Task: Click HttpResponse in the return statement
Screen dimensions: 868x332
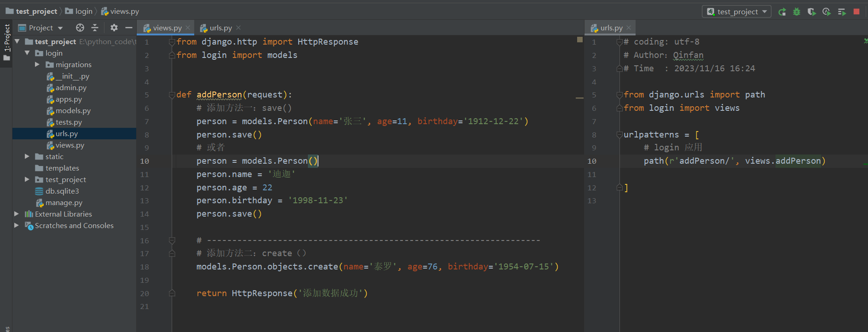Action: tap(262, 293)
